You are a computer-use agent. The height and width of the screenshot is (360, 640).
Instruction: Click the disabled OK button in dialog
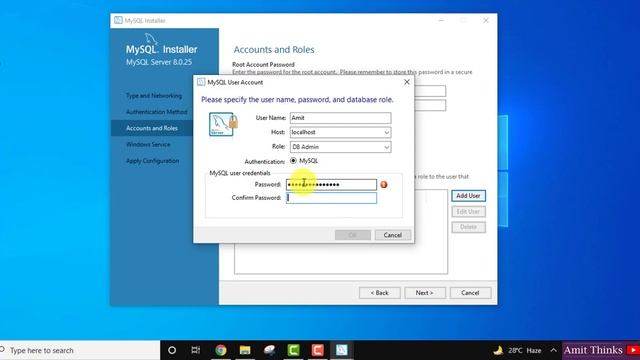353,235
